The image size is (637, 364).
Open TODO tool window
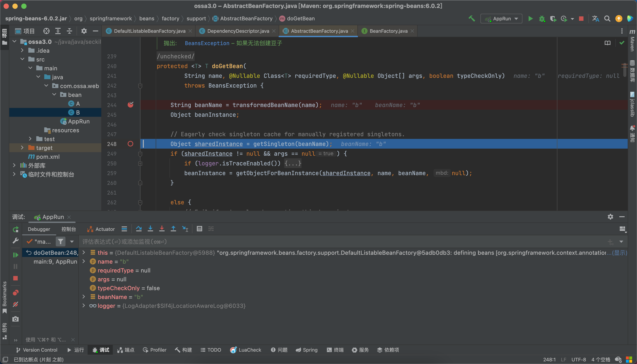[x=211, y=350]
